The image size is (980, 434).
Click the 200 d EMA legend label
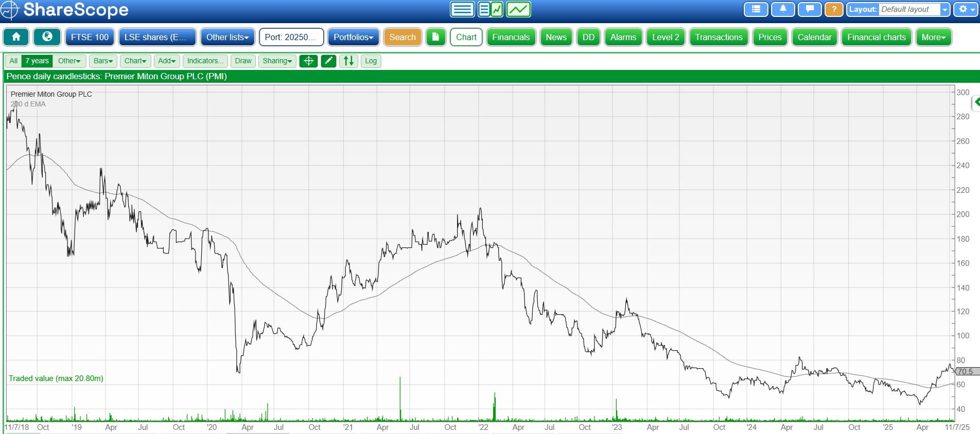tap(28, 104)
